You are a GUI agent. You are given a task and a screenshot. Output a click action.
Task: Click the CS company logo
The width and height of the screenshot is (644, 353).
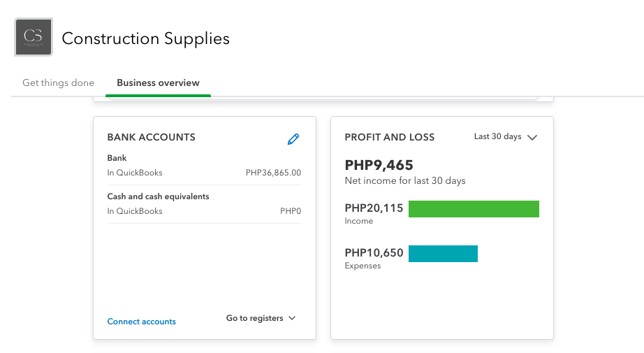34,37
